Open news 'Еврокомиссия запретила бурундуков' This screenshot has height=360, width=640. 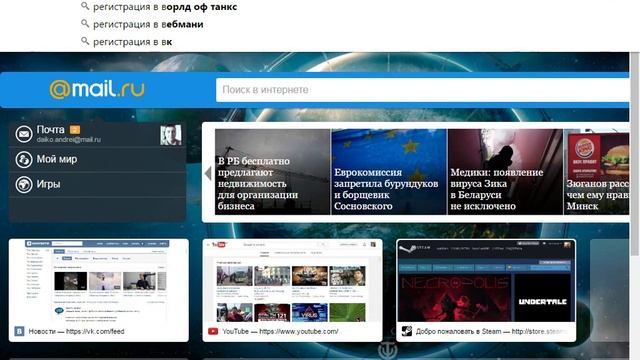tap(389, 171)
